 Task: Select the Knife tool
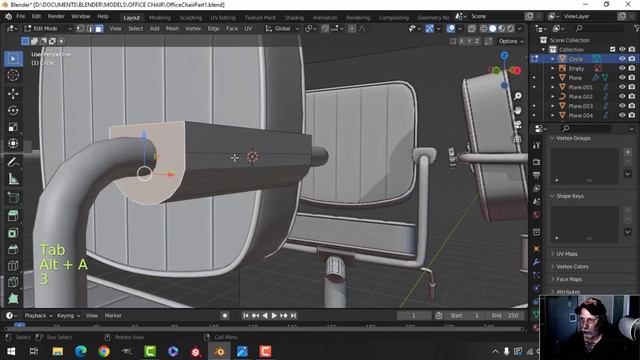pyautogui.click(x=13, y=282)
